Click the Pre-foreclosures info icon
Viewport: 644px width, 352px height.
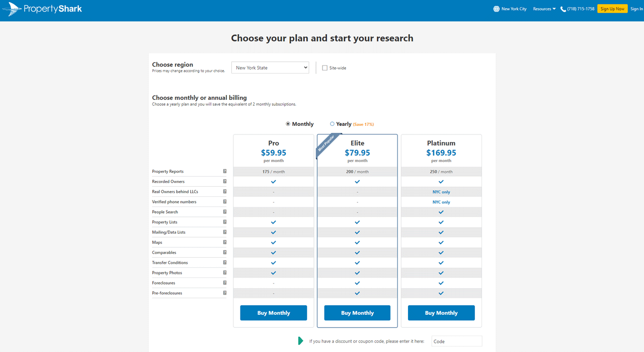(x=224, y=293)
